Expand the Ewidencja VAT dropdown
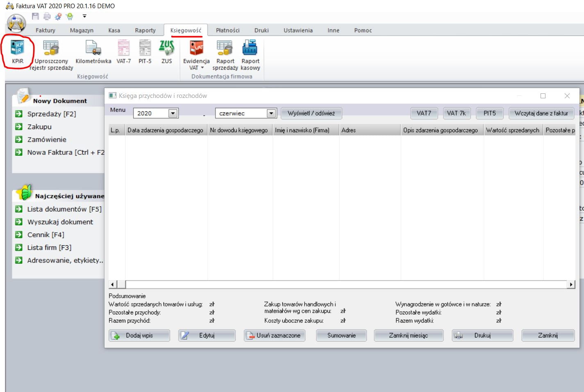This screenshot has height=392, width=584. click(201, 68)
